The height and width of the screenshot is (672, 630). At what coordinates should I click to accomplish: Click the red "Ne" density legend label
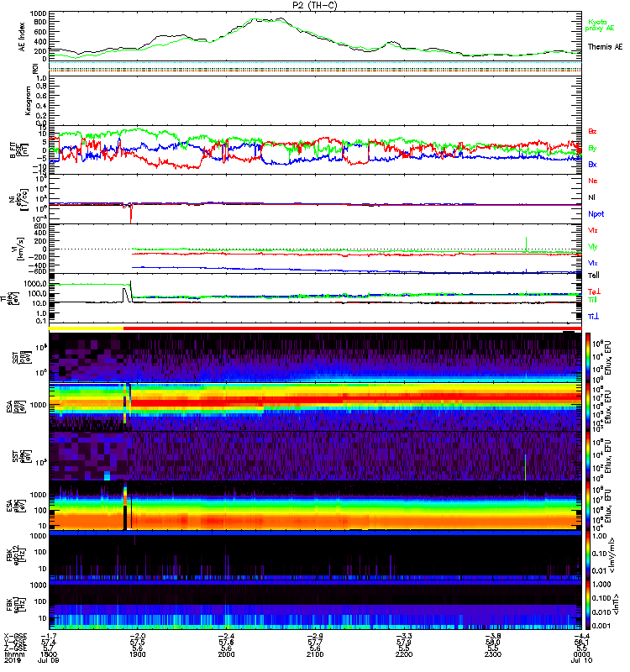593,181
